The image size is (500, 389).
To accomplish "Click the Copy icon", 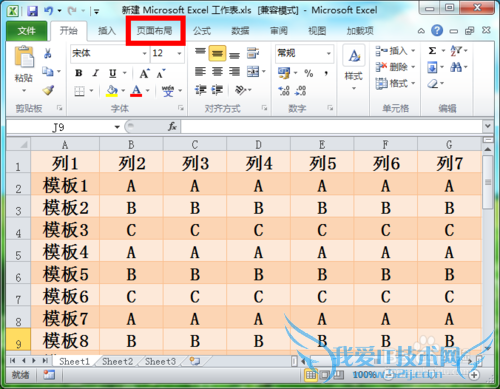I will (x=48, y=71).
